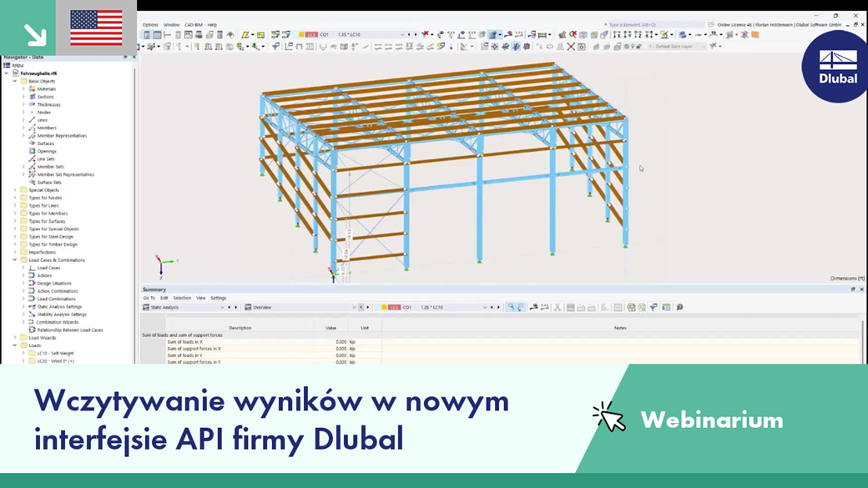The image size is (868, 488).
Task: Click the last Excel-style icon before magnifier in Summary
Action: (x=665, y=307)
